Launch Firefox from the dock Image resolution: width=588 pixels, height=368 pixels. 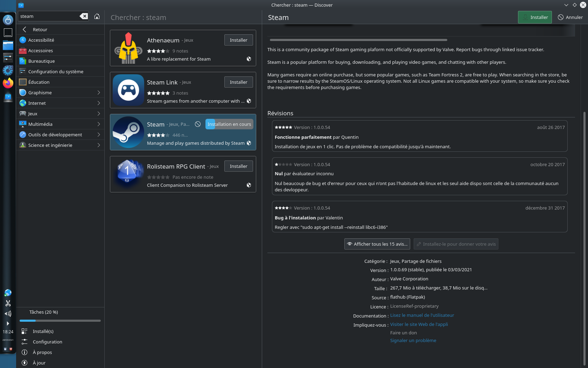coord(8,83)
